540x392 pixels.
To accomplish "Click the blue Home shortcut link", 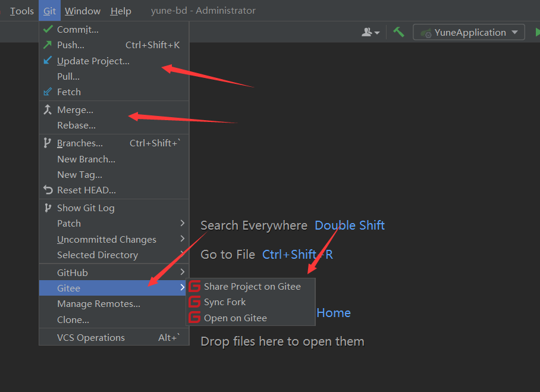I will pyautogui.click(x=334, y=313).
